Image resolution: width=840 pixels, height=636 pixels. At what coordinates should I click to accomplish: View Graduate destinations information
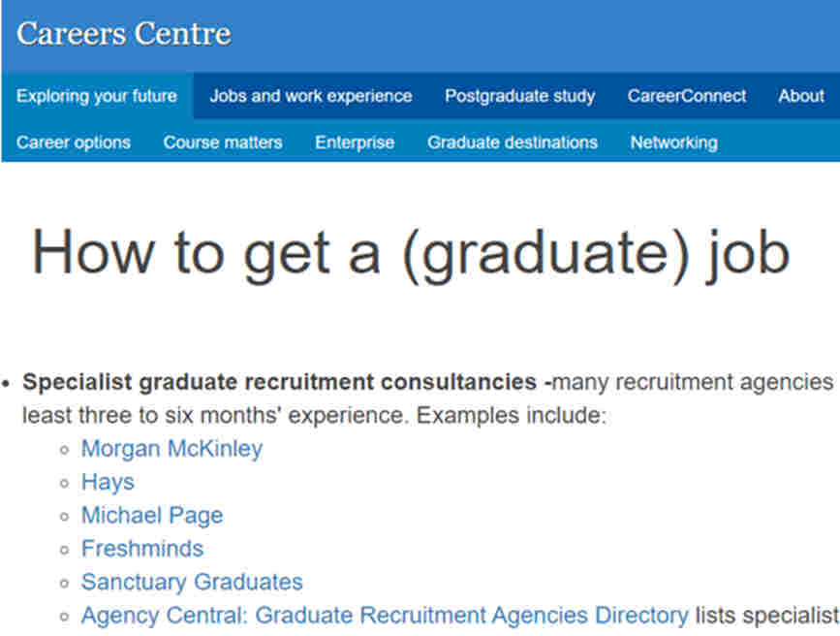[512, 143]
